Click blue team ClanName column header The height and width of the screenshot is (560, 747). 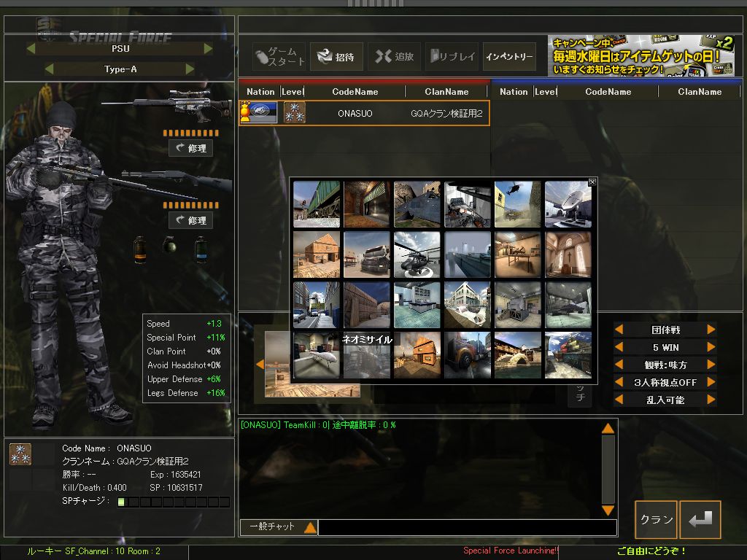tap(700, 91)
